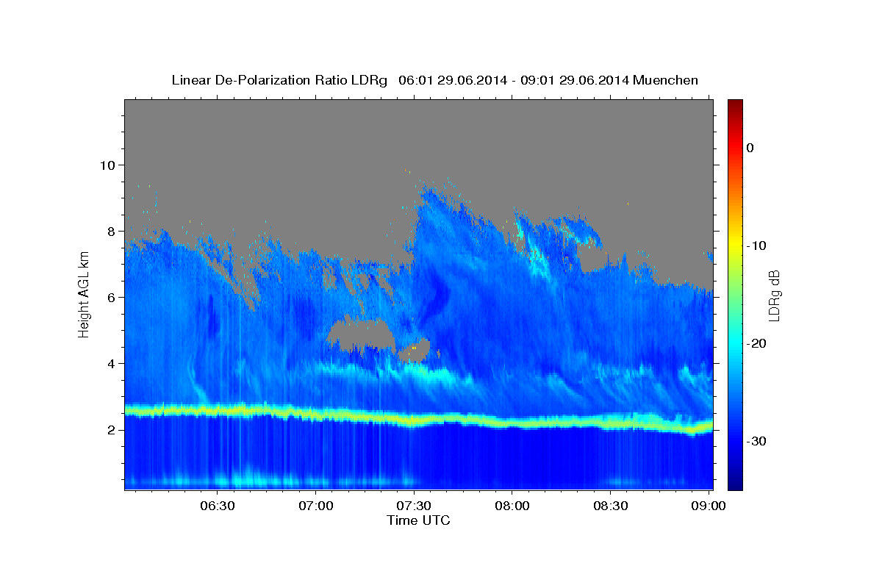The width and height of the screenshot is (882, 588).
Task: Click the dark red top of colorbar
Action: [735, 104]
